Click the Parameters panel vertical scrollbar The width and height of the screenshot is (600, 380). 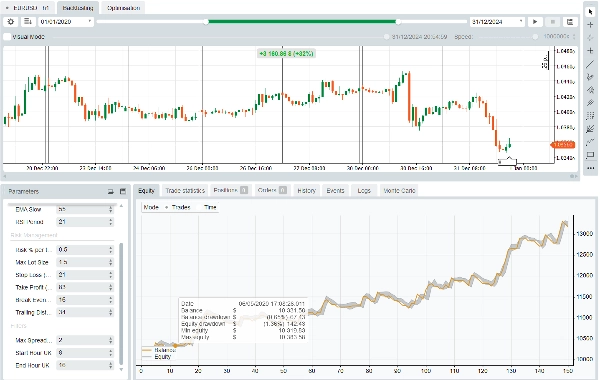(121, 303)
